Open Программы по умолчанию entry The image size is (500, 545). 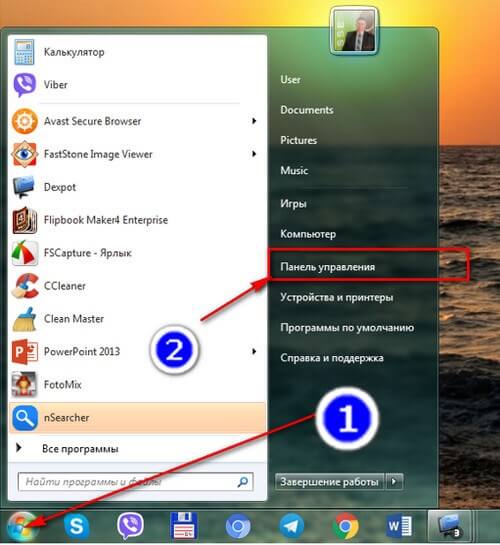[x=347, y=327]
